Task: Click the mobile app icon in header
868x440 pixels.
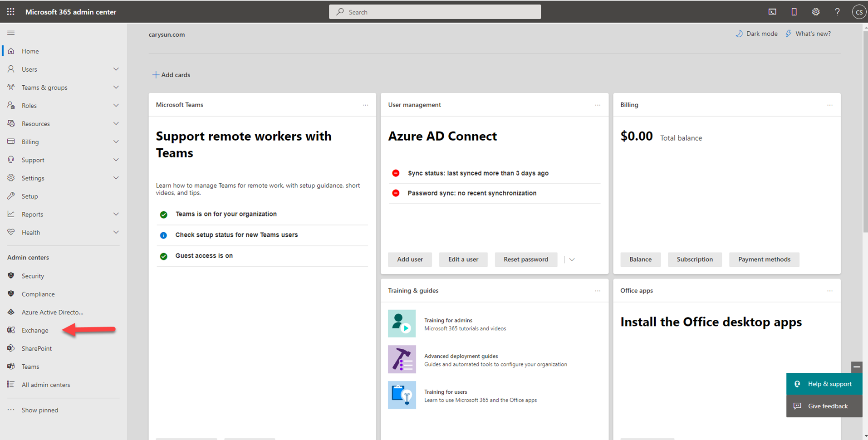Action: [794, 12]
